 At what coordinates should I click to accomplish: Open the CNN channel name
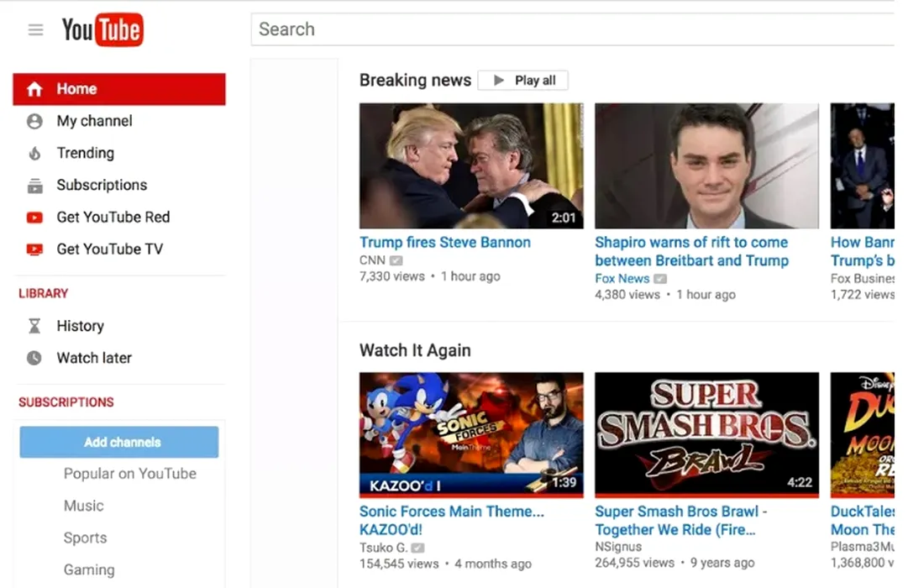pyautogui.click(x=372, y=260)
